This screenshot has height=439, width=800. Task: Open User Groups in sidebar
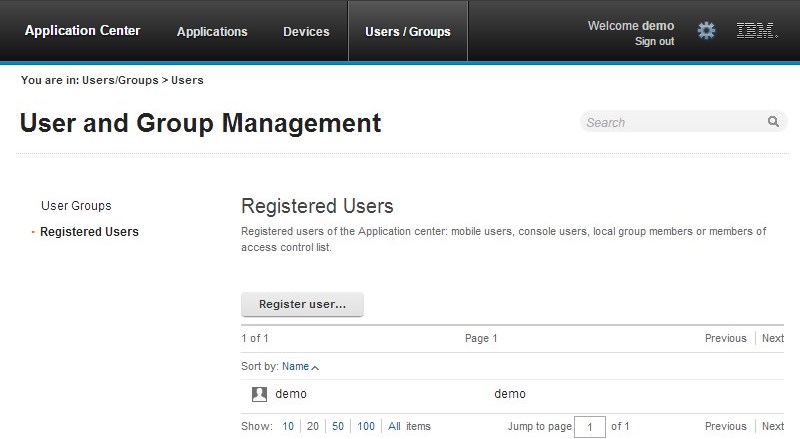[76, 206]
